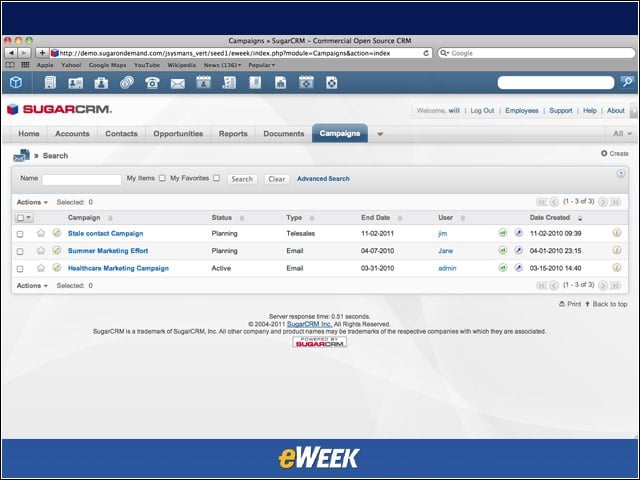
Task: Open Tasks via the checklist icon
Action: click(229, 82)
